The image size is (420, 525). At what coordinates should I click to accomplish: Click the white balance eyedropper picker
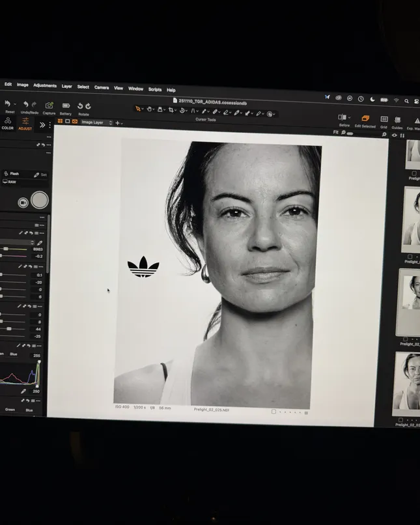[40, 243]
